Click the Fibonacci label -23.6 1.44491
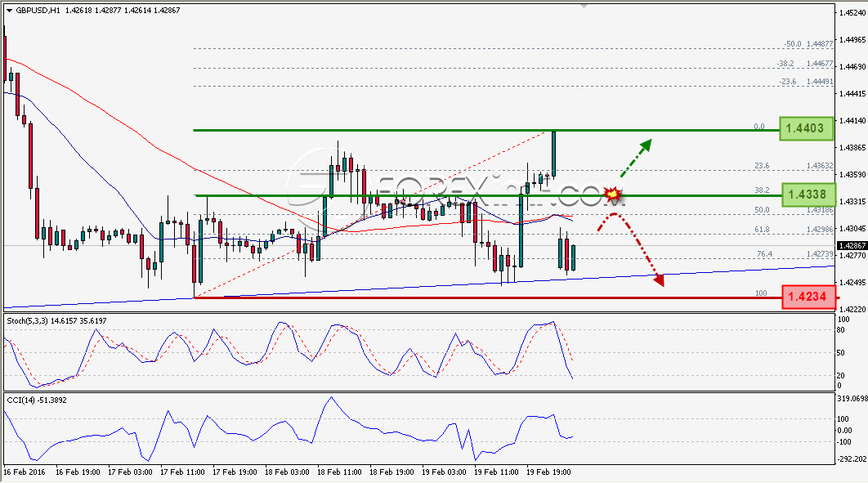 click(x=806, y=82)
